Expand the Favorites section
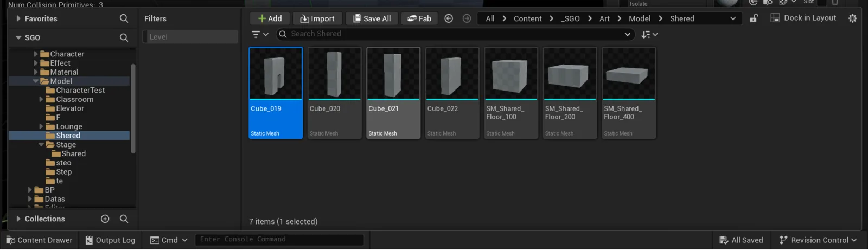Image resolution: width=868 pixels, height=250 pixels. pyautogui.click(x=18, y=18)
